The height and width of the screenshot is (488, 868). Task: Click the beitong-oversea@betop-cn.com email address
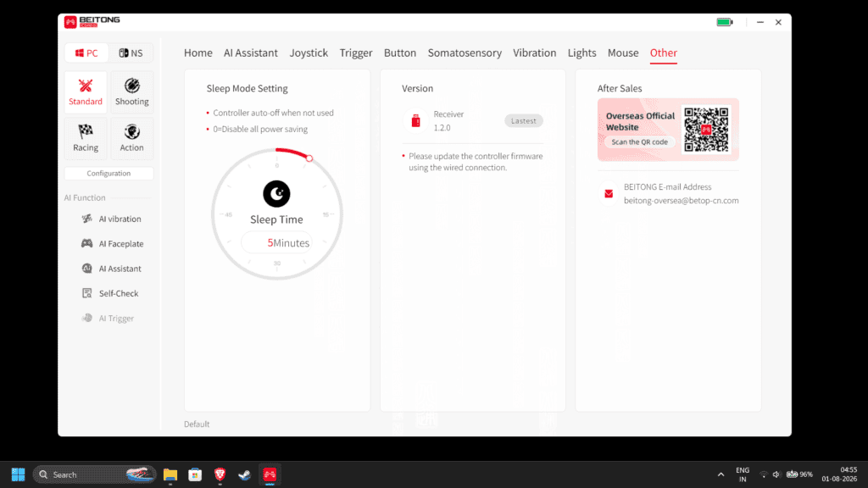(681, 201)
